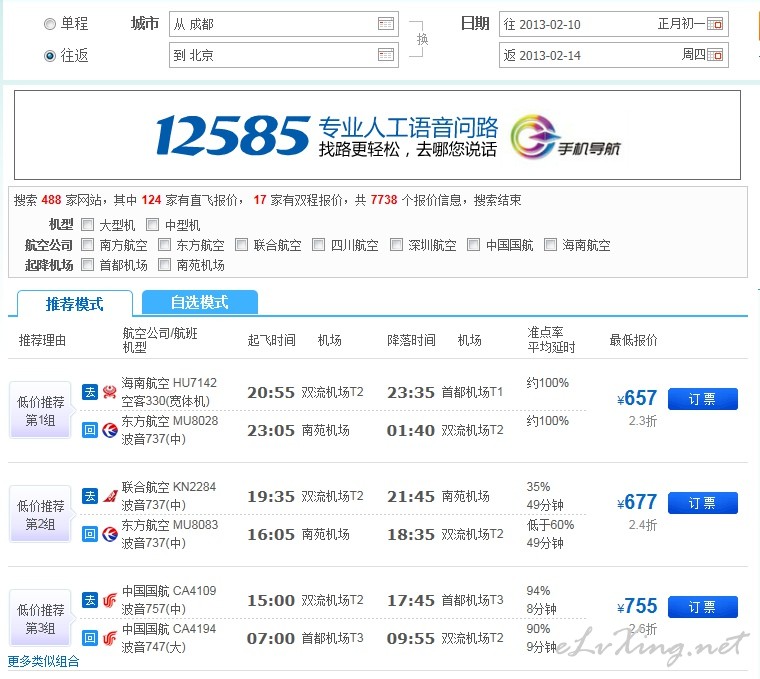Check the 大型机 aircraft type box

[88, 224]
